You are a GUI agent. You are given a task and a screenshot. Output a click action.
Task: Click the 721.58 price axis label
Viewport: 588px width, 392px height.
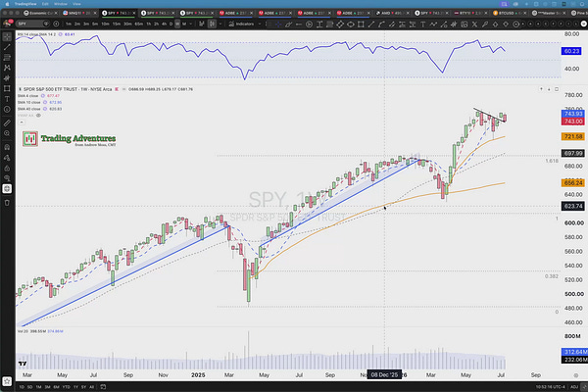pos(573,136)
